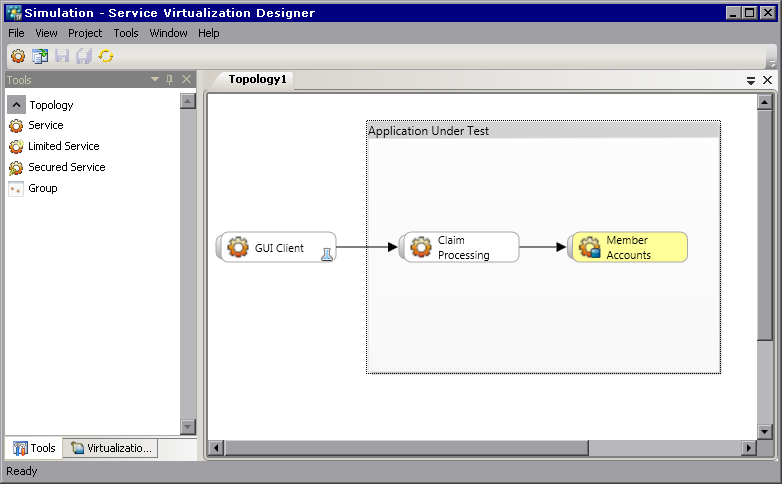Open the Project menu

click(x=85, y=33)
